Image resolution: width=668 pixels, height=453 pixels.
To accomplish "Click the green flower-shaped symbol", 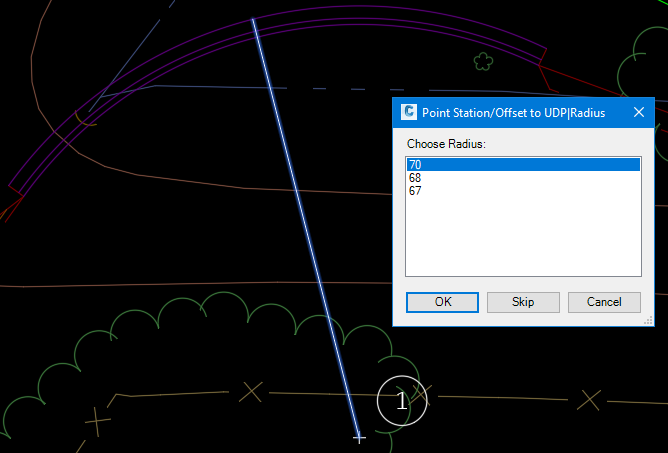I will tap(483, 62).
